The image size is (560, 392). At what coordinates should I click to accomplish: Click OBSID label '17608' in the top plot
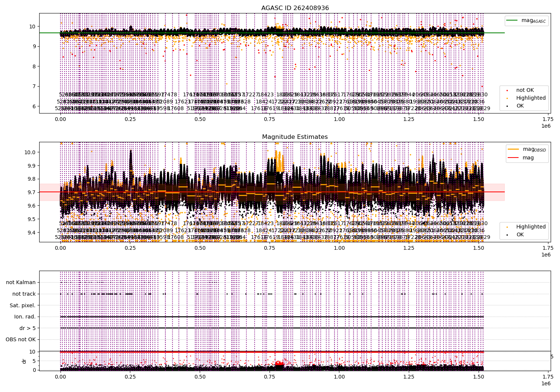[x=176, y=108]
